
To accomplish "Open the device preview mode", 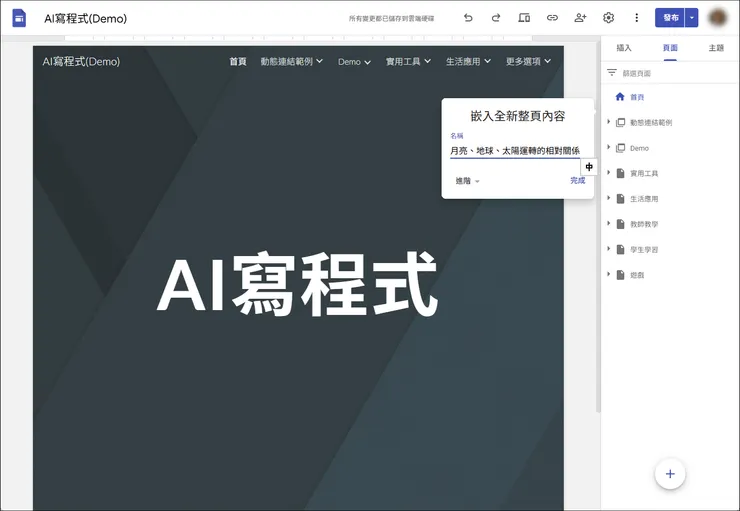I will (524, 18).
